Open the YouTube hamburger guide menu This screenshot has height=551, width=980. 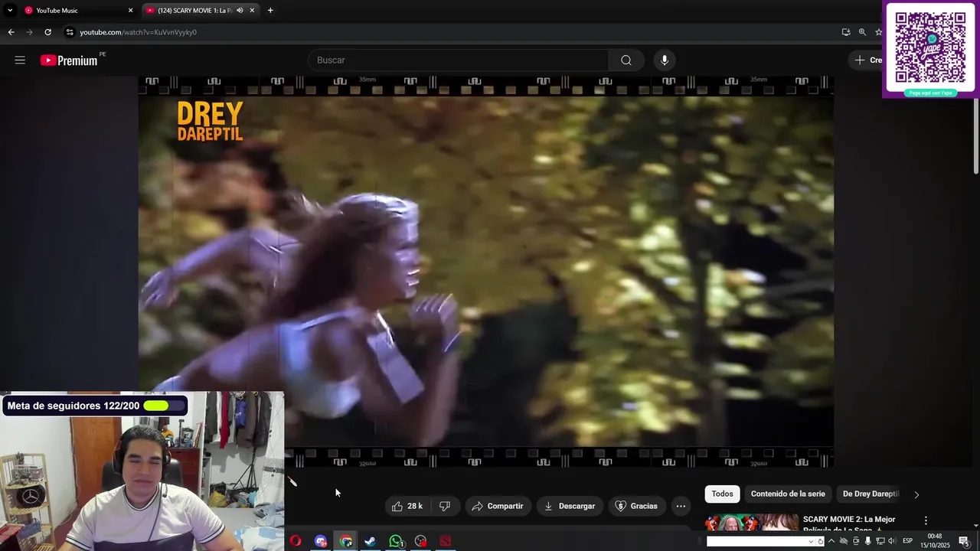pos(20,60)
